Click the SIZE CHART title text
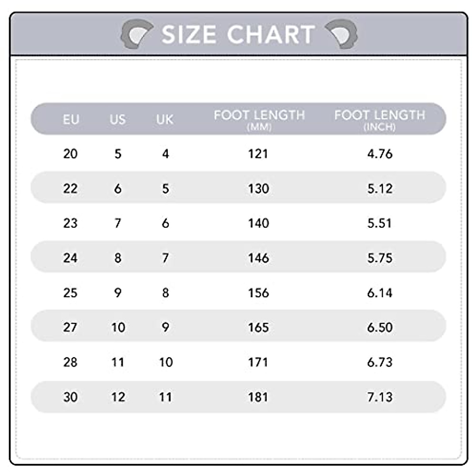Image resolution: width=476 pixels, height=476 pixels. point(238,35)
